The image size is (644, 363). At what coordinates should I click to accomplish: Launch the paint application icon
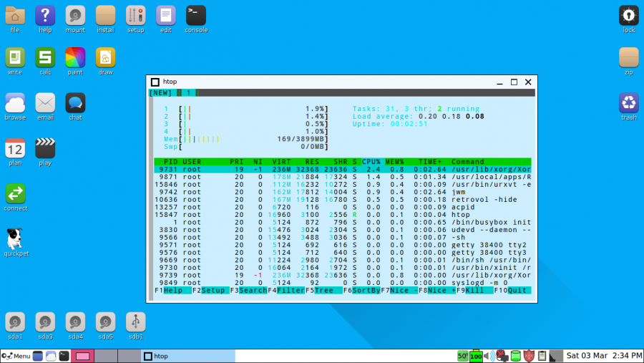[x=75, y=57]
